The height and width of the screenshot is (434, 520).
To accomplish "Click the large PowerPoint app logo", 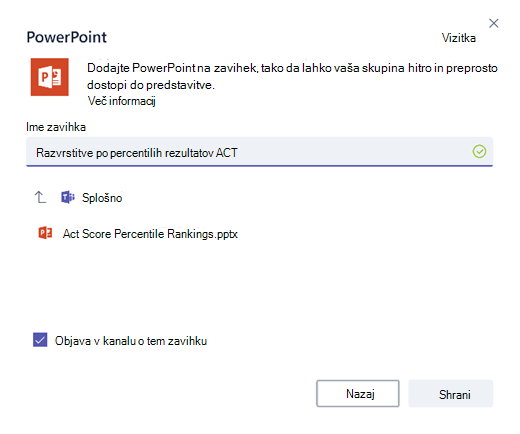I will pos(50,77).
